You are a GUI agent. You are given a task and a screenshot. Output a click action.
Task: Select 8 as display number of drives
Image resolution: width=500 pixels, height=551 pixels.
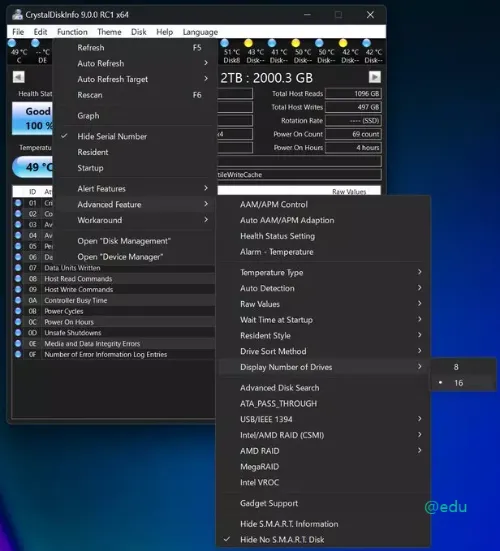(x=463, y=367)
